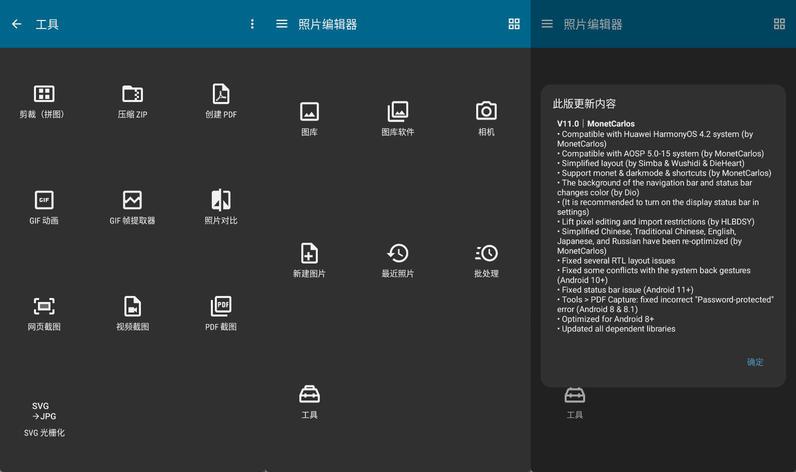Select the 照片对比 photo compare tool
The image size is (796, 472).
pyautogui.click(x=221, y=207)
